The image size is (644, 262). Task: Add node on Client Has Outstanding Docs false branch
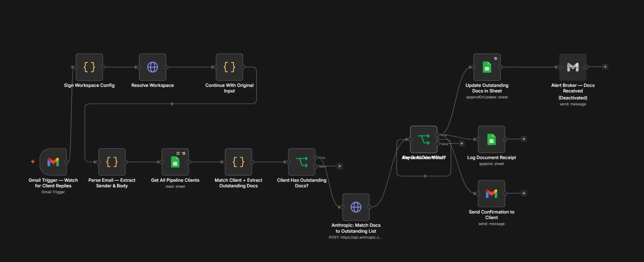tap(340, 166)
